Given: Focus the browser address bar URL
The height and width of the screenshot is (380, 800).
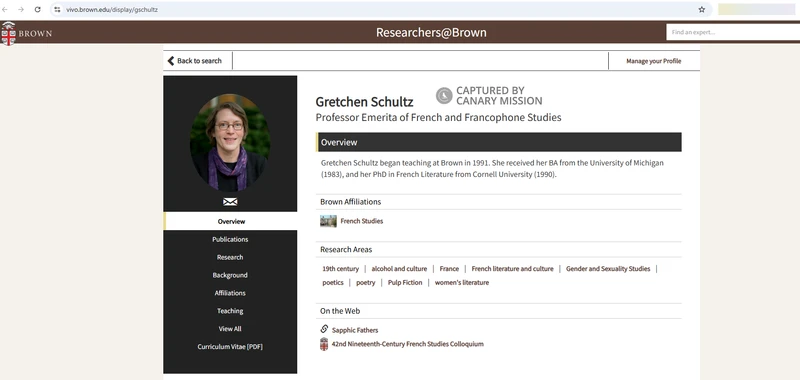Looking at the screenshot, I should 112,9.
